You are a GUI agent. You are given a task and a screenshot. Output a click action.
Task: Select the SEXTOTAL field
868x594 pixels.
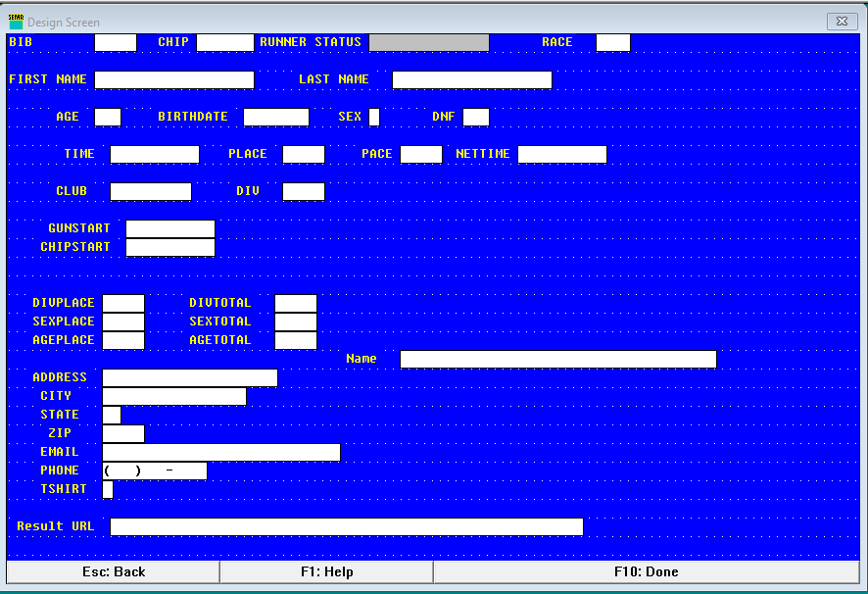pyautogui.click(x=296, y=322)
